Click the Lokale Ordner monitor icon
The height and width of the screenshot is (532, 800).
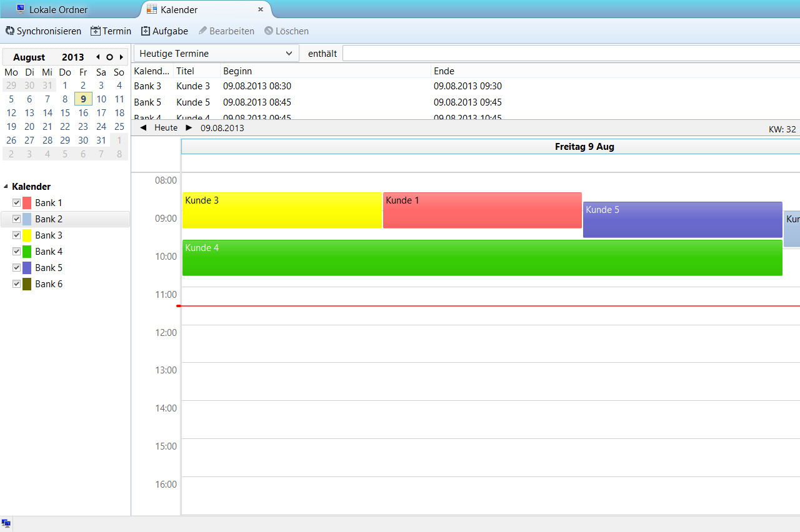[x=21, y=9]
